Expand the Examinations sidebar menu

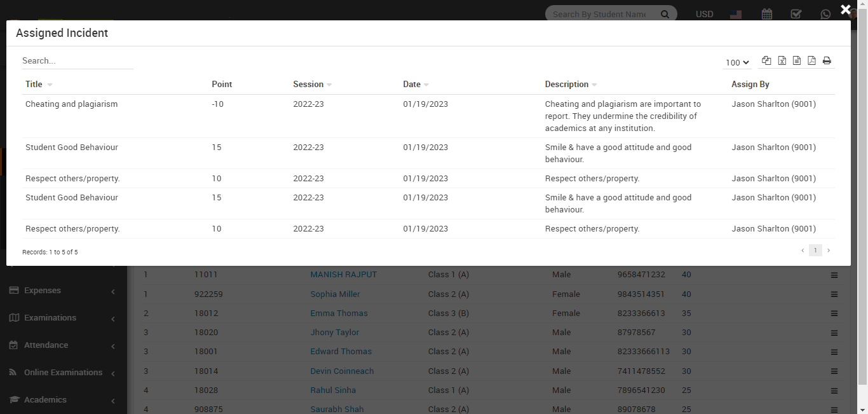tap(50, 318)
